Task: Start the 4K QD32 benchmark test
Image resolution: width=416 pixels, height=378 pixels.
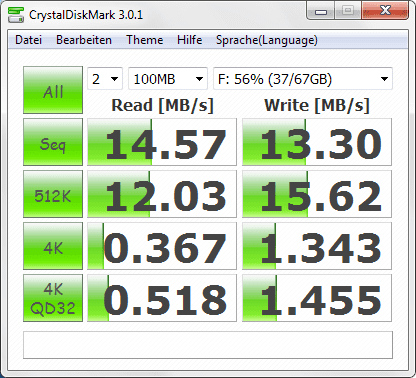Action: 53,298
